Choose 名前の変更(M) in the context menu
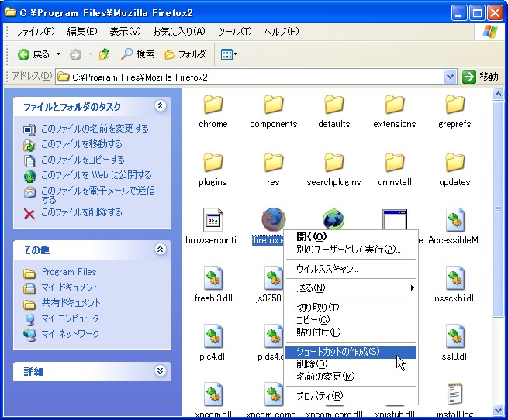 (351, 377)
